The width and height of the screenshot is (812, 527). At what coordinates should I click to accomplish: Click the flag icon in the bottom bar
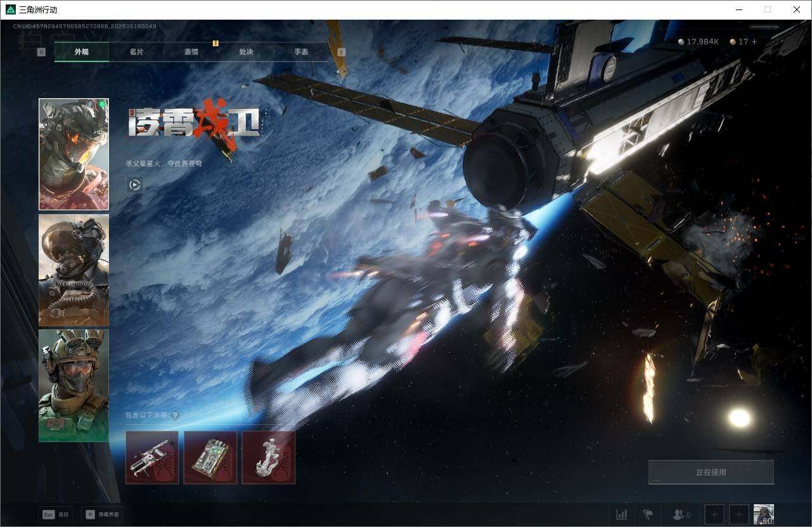coord(647,514)
